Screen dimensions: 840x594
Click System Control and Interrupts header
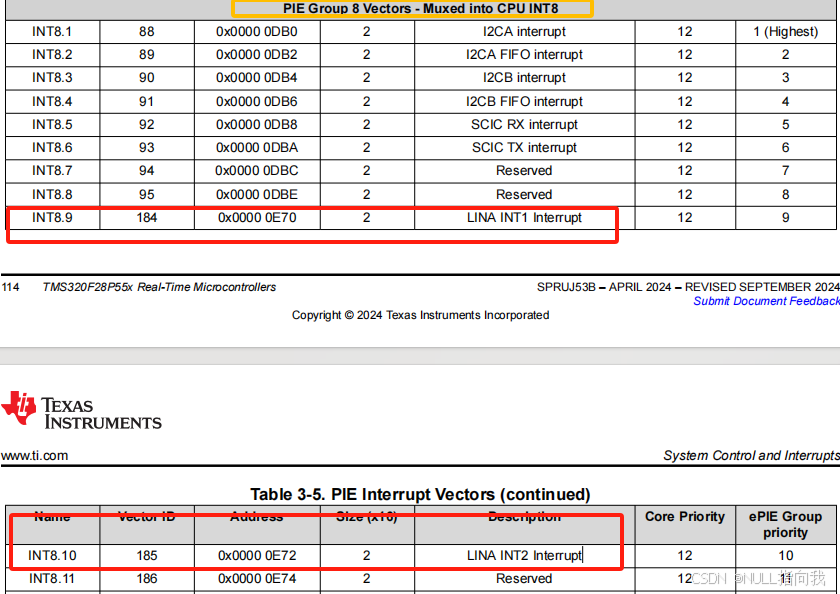click(x=751, y=455)
